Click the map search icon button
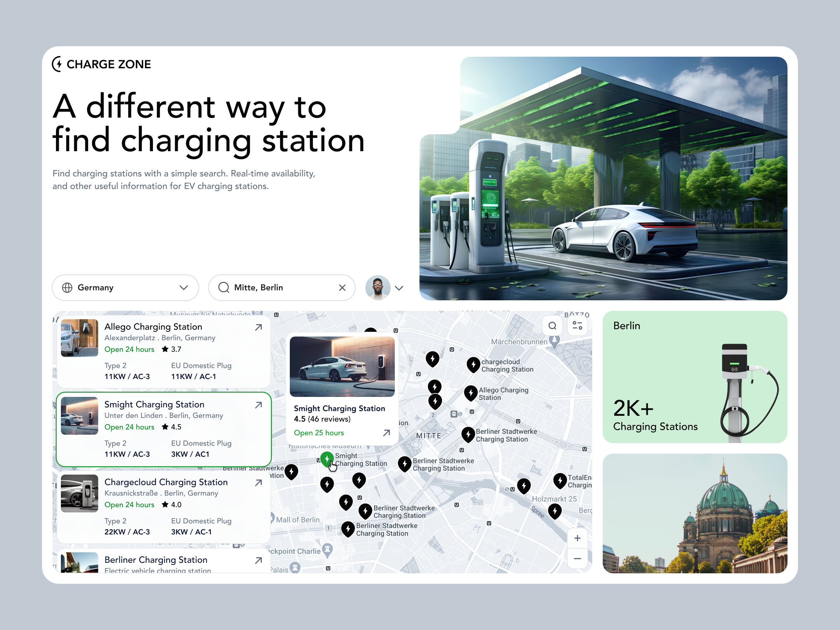840x630 pixels. click(552, 325)
